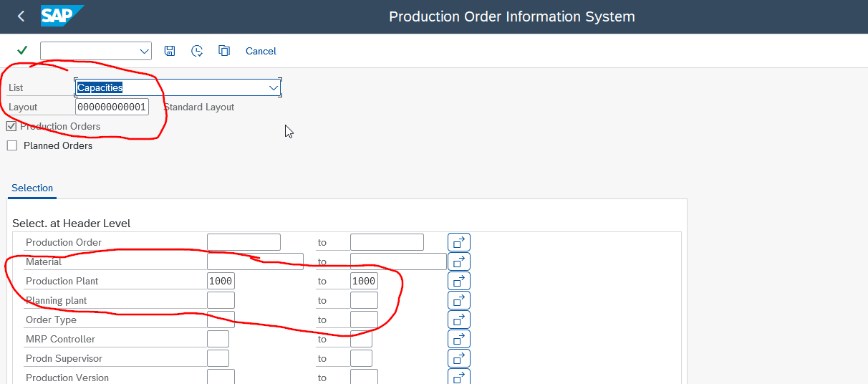
Task: Click the 'MRP Controller' row label
Action: pyautogui.click(x=60, y=339)
